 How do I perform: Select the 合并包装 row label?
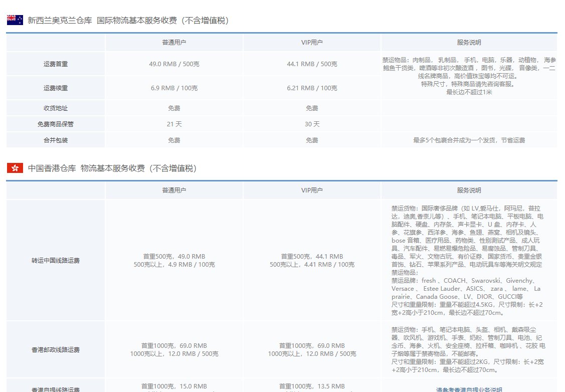(55, 140)
